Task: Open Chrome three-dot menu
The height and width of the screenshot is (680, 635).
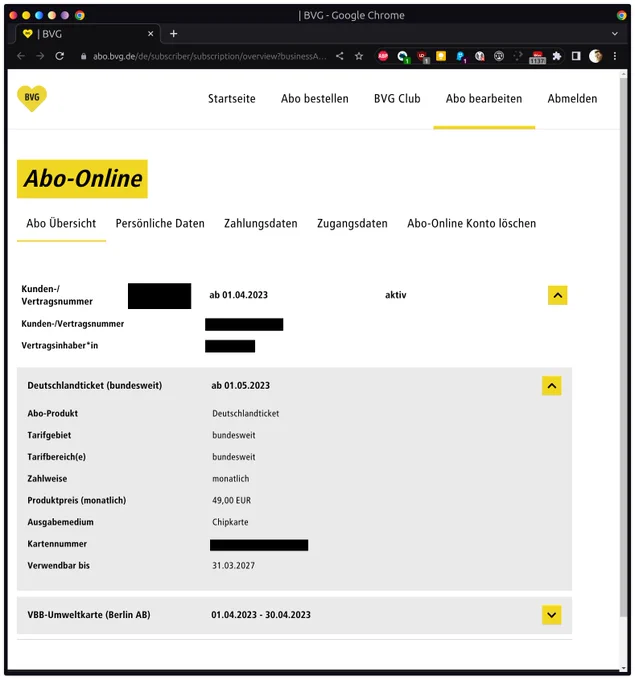Action: [615, 56]
